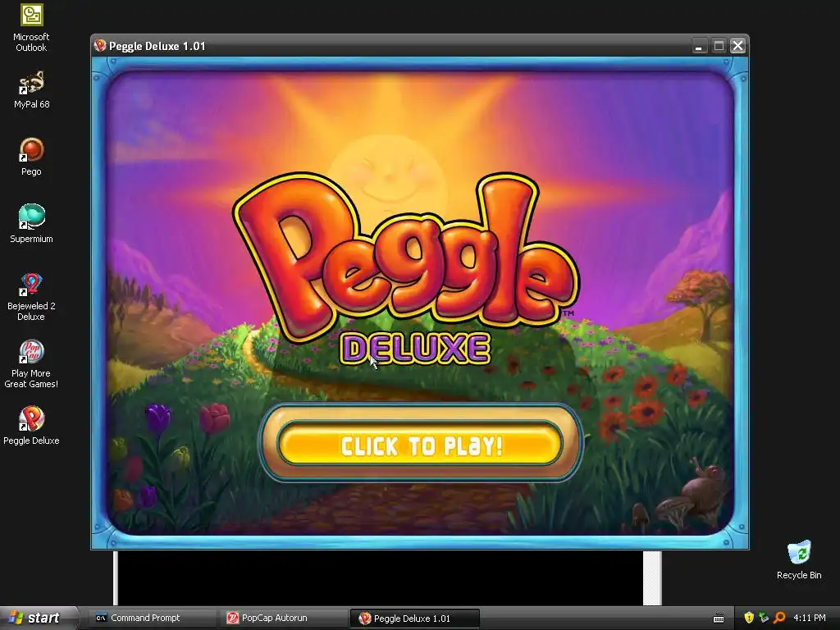
Task: Minimize the Peggle Deluxe window
Action: pyautogui.click(x=699, y=46)
